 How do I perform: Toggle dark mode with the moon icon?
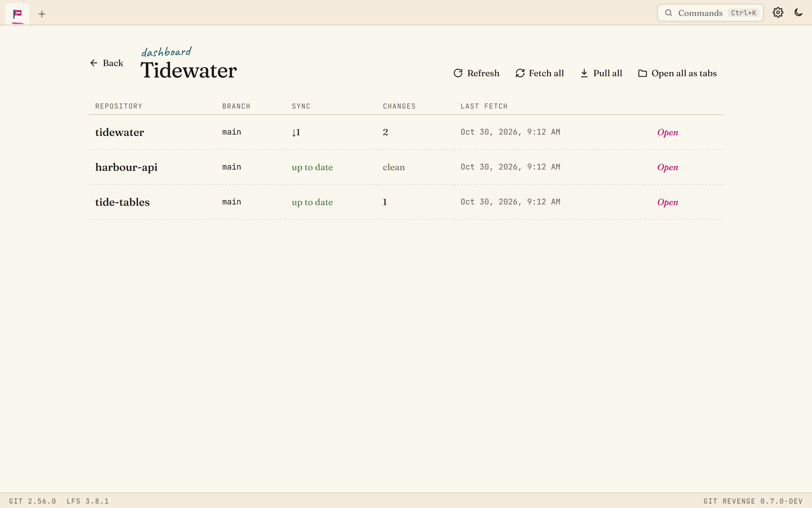[798, 13]
